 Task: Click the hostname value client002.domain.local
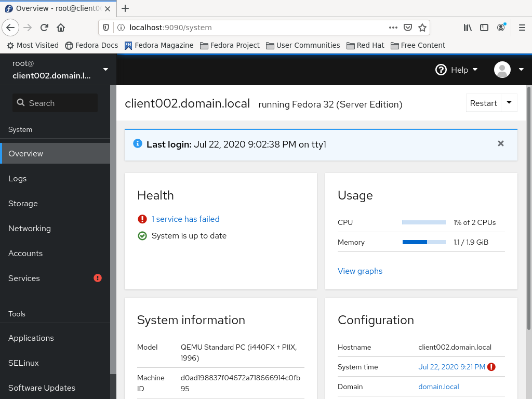455,347
